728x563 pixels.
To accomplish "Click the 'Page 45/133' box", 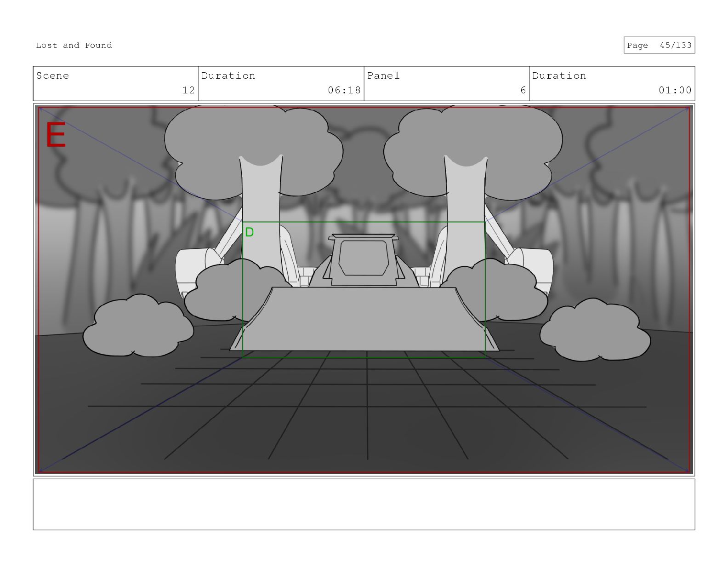I will point(659,45).
